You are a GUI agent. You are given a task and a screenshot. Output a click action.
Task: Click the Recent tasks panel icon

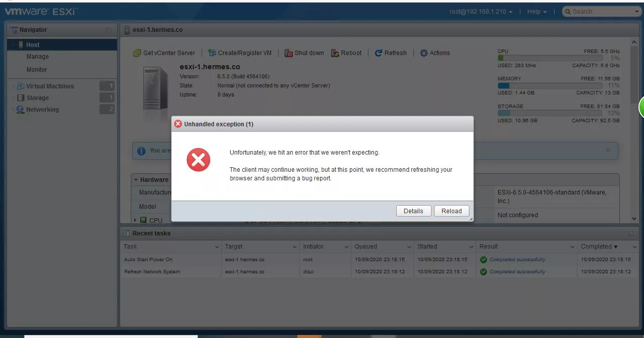click(127, 233)
